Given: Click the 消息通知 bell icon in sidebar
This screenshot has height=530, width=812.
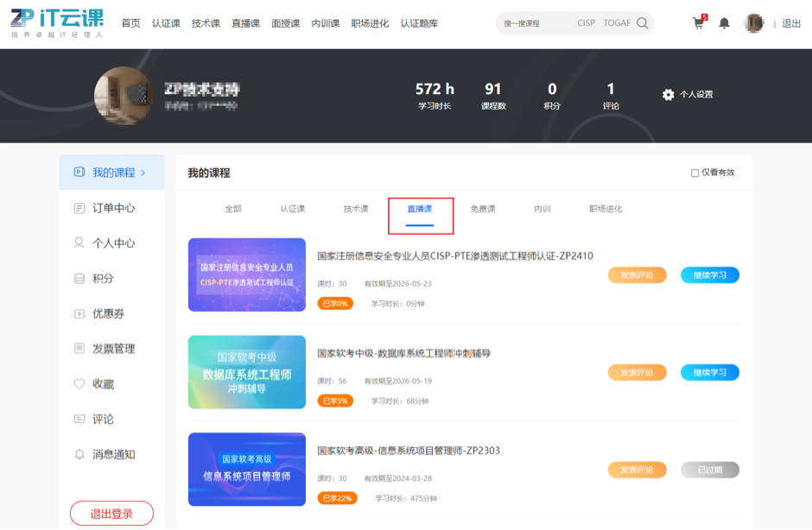Looking at the screenshot, I should [x=79, y=454].
